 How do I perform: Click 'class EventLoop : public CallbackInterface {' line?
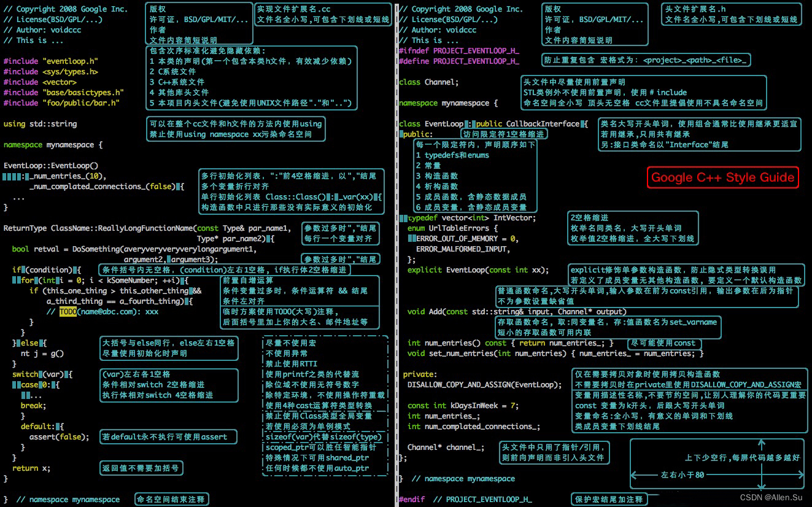point(493,124)
